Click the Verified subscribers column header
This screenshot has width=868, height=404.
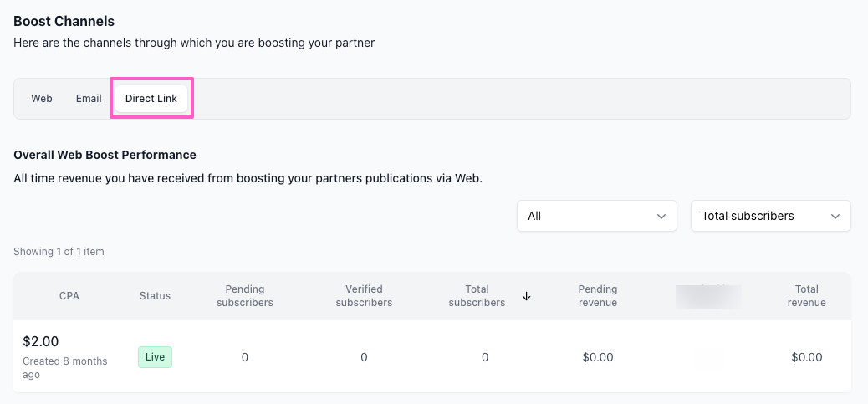pos(364,296)
